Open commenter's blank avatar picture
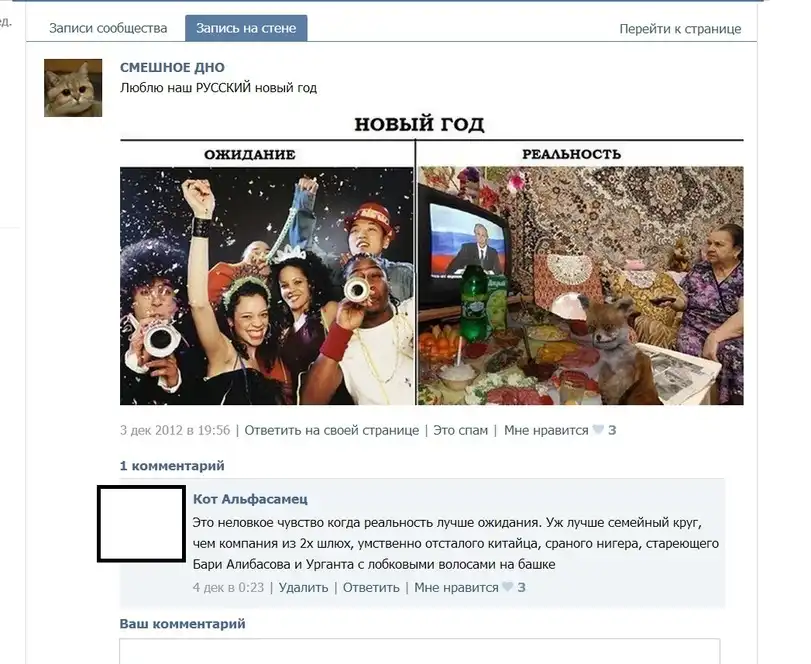This screenshot has width=811, height=664. 141,523
